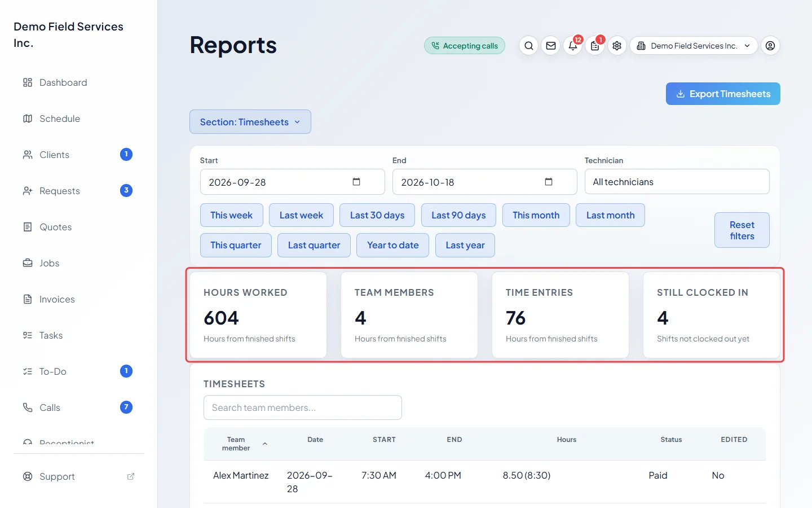Click the Support external link icon
The width and height of the screenshot is (812, 508).
[x=131, y=476]
